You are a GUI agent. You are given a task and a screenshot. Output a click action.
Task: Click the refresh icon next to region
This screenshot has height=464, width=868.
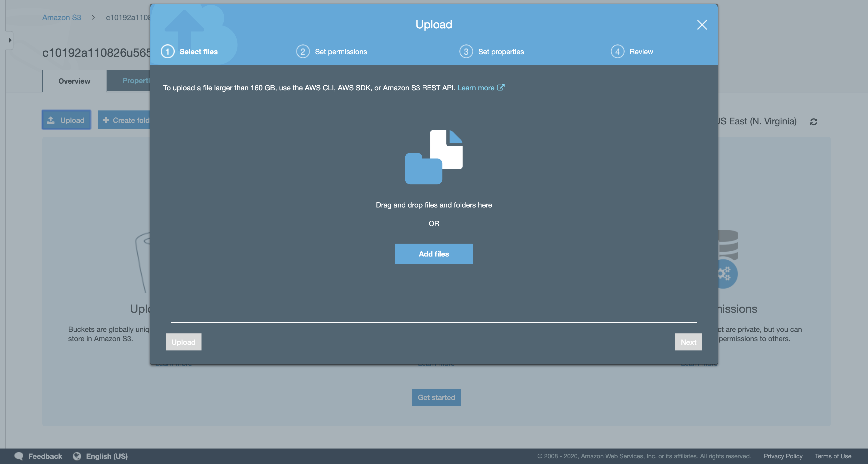click(x=813, y=122)
